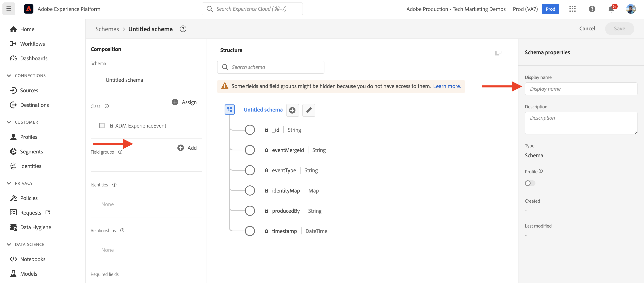The height and width of the screenshot is (283, 644).
Task: Open Segments in the sidebar
Action: (x=31, y=151)
